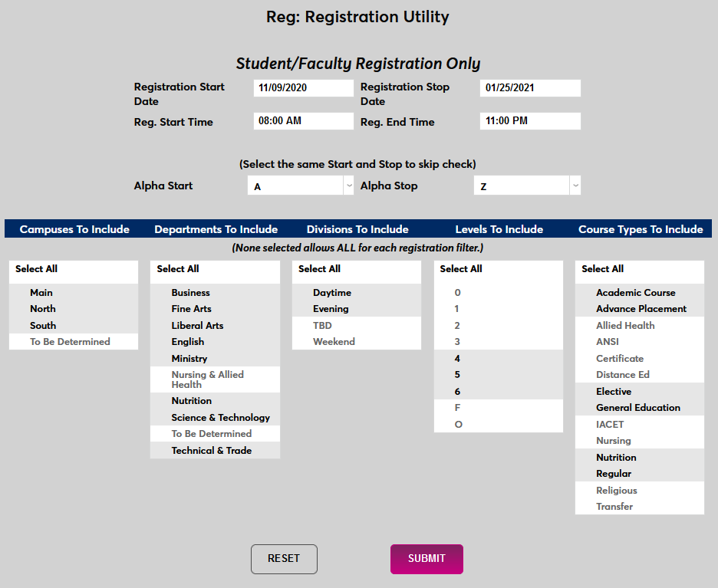Viewport: 718px width, 588px height.
Task: Click Select All in the Divisions list
Action: (x=319, y=268)
